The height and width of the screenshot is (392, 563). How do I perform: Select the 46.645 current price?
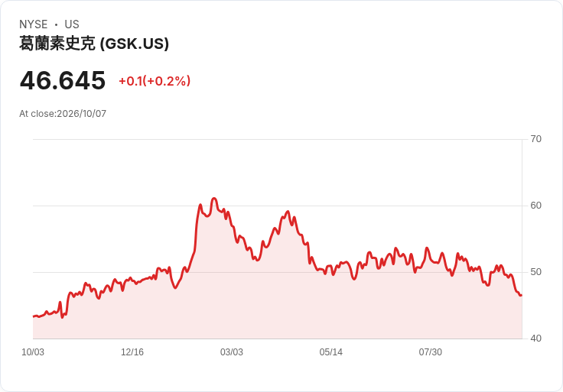(63, 80)
